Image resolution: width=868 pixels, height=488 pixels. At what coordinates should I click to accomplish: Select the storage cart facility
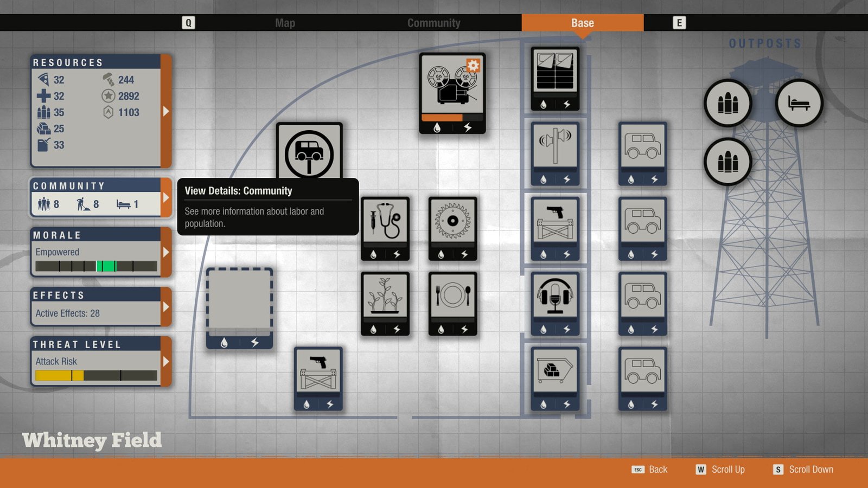pyautogui.click(x=555, y=378)
